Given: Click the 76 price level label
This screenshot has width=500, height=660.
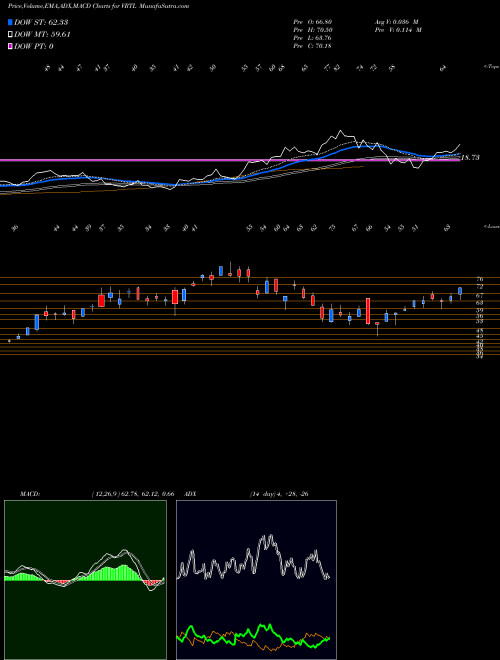Looking at the screenshot, I should point(479,279).
